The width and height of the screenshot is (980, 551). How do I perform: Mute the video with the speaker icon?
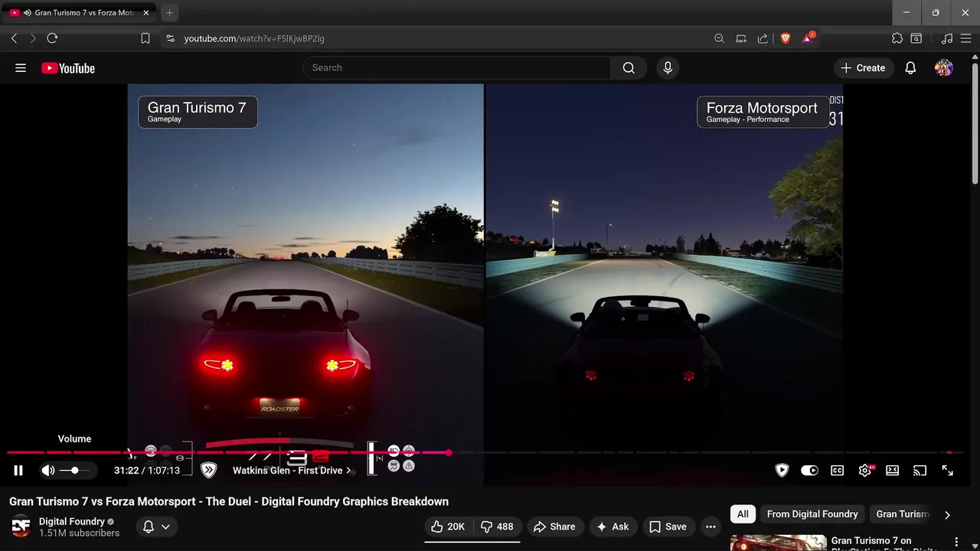48,471
